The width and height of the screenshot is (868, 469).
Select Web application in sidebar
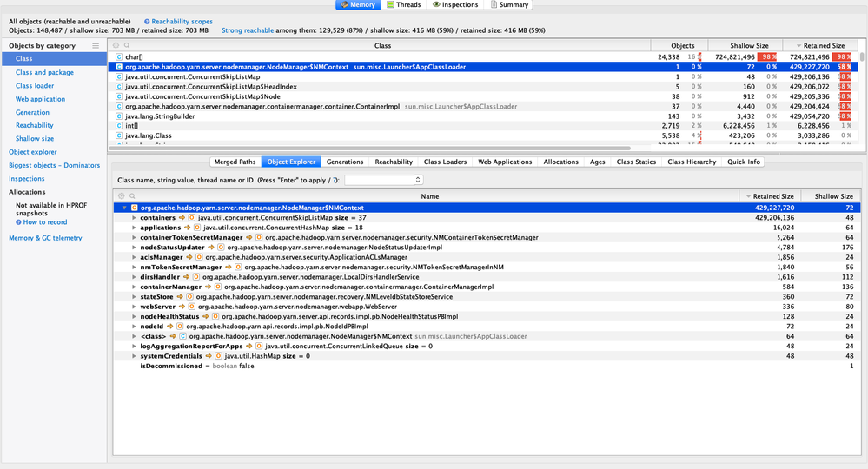40,99
